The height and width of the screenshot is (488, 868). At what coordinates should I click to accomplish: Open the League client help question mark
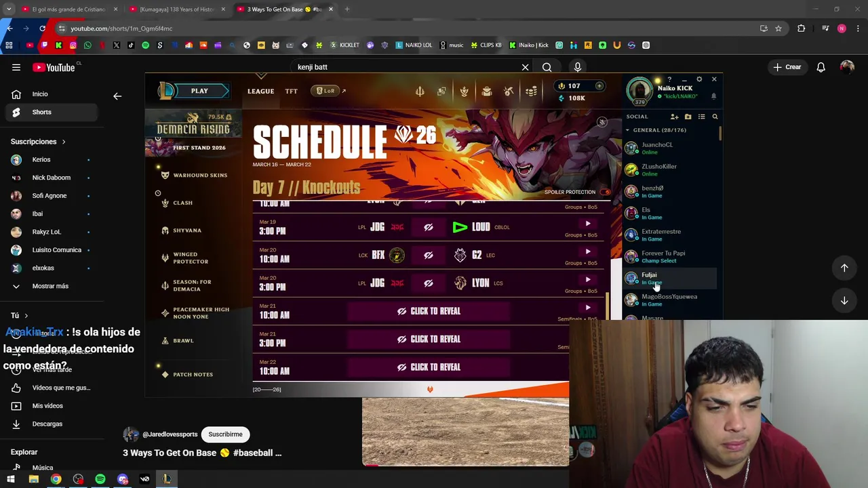(669, 79)
